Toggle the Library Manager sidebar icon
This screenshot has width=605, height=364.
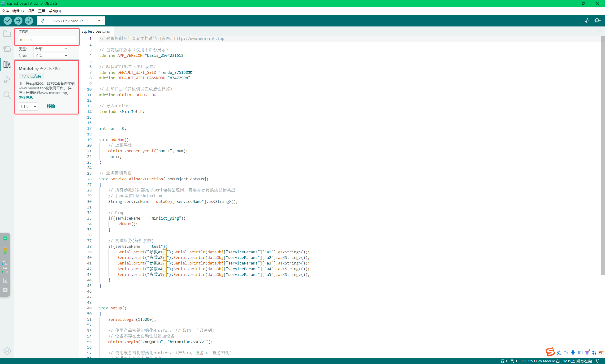[7, 64]
